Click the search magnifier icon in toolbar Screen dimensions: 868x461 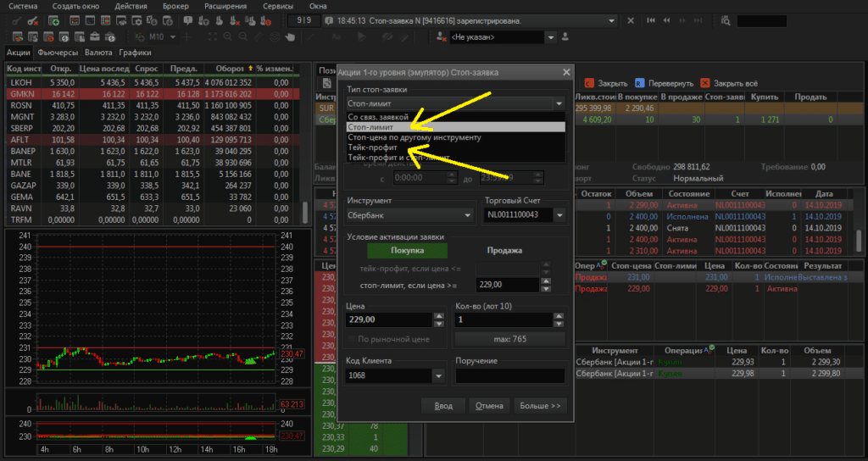point(727,20)
